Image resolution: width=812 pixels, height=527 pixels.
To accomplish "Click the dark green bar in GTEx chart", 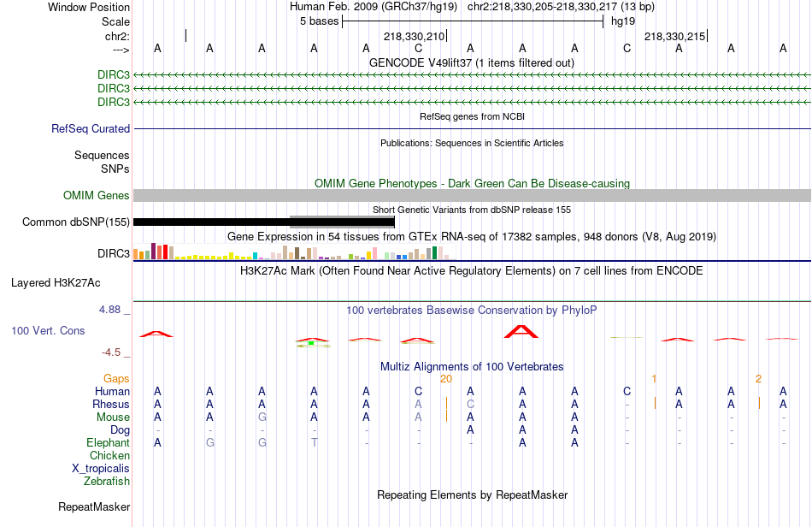I will 434,253.
